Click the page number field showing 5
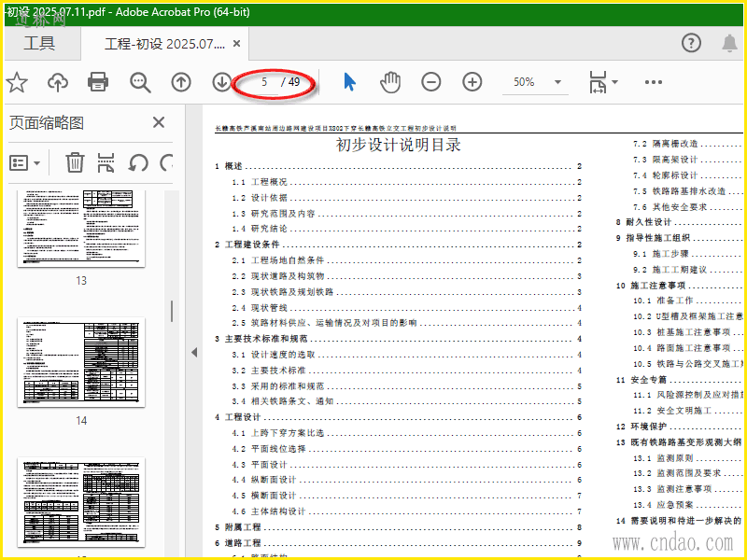 [x=264, y=82]
